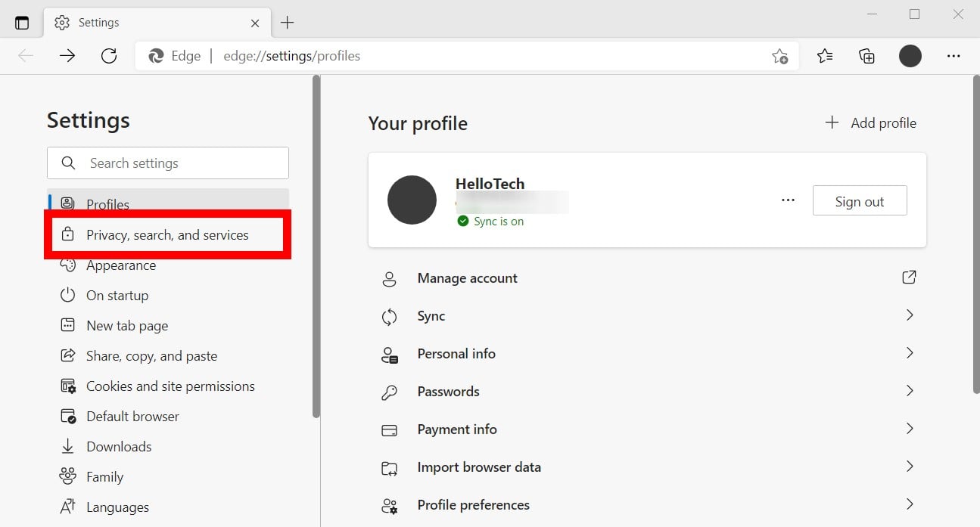Open Family settings
The width and height of the screenshot is (980, 527).
pos(168,477)
